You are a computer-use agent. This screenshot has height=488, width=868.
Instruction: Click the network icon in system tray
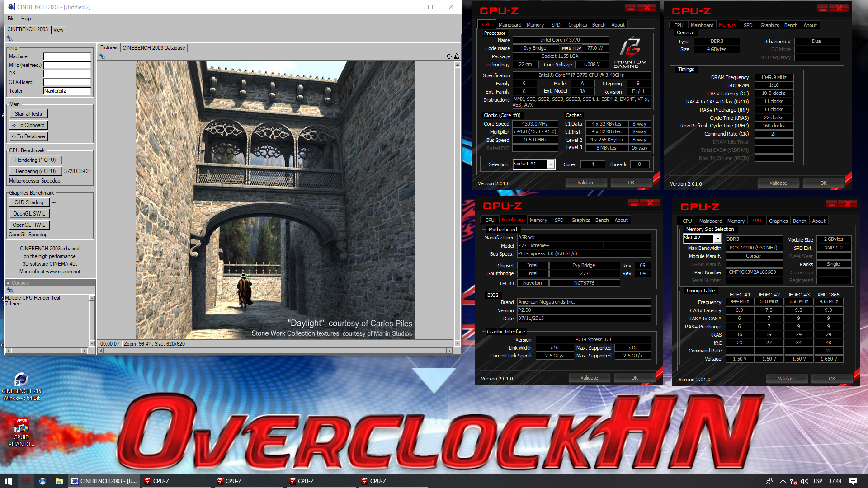[x=794, y=481]
